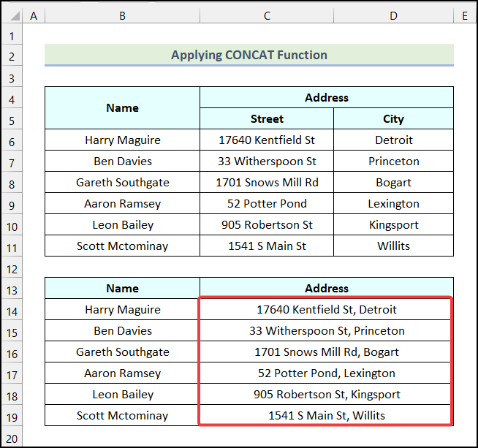Select the Princeton city cell

click(393, 161)
